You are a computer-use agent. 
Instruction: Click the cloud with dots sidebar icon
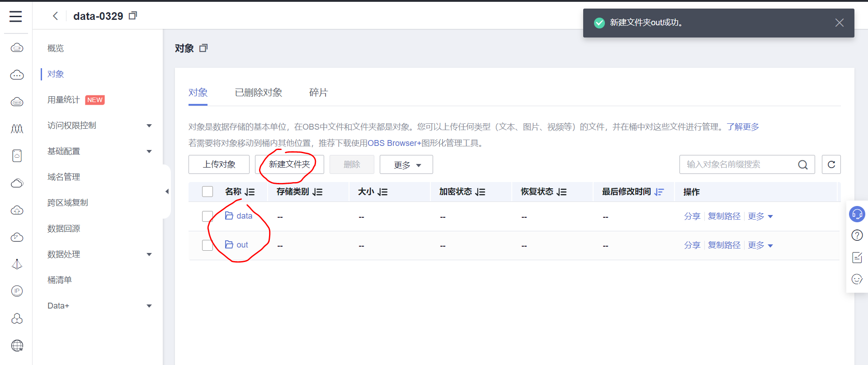17,75
